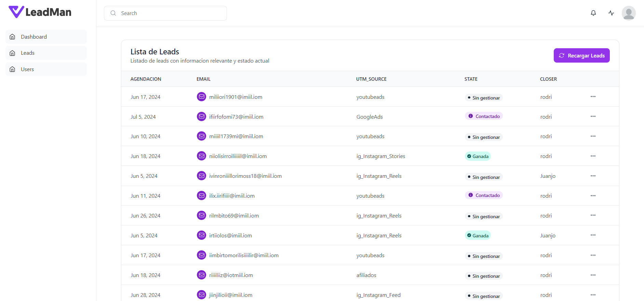Open row actions for miliiori1901@imiil.iom
This screenshot has height=301, width=644.
[593, 96]
